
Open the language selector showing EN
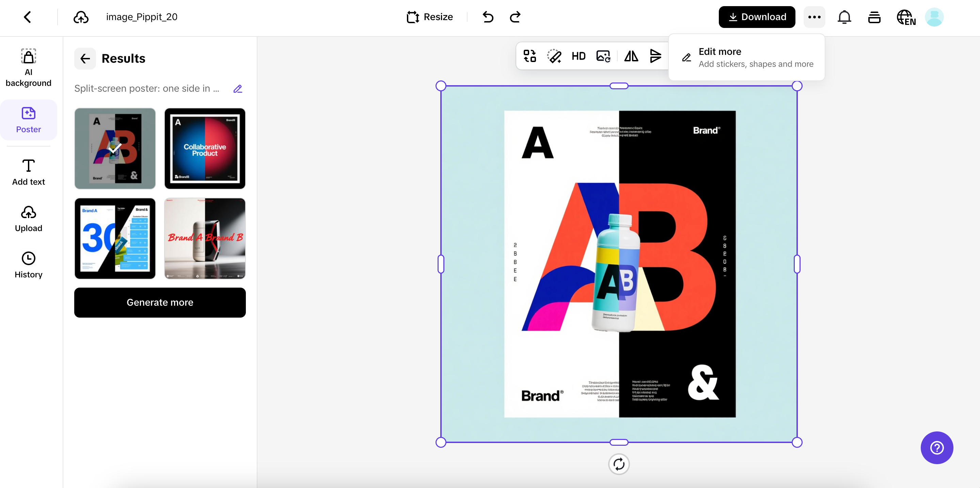(906, 17)
